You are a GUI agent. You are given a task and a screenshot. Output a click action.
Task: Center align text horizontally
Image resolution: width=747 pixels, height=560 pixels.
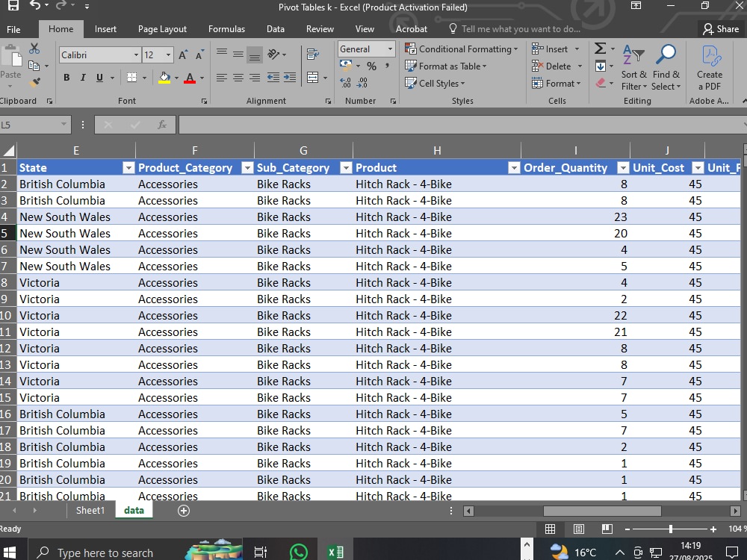coord(238,78)
